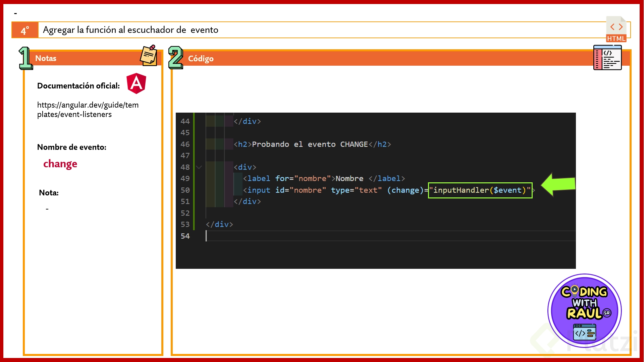Image resolution: width=644 pixels, height=362 pixels.
Task: Click the HTML file icon
Action: point(616,29)
